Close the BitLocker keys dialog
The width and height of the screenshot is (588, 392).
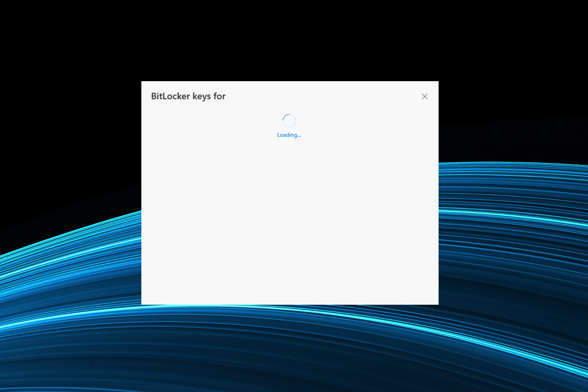tap(424, 96)
